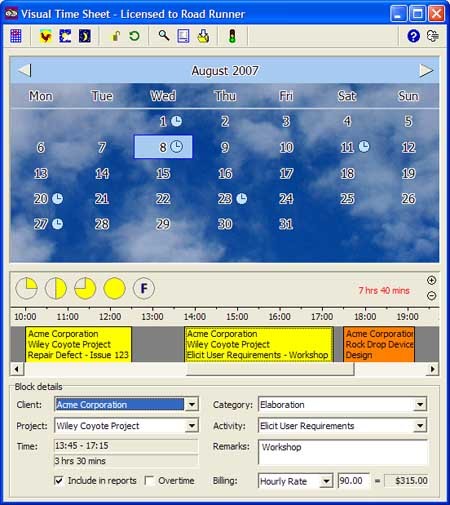Select August 8 in the calendar
This screenshot has height=505, width=450.
click(x=163, y=147)
